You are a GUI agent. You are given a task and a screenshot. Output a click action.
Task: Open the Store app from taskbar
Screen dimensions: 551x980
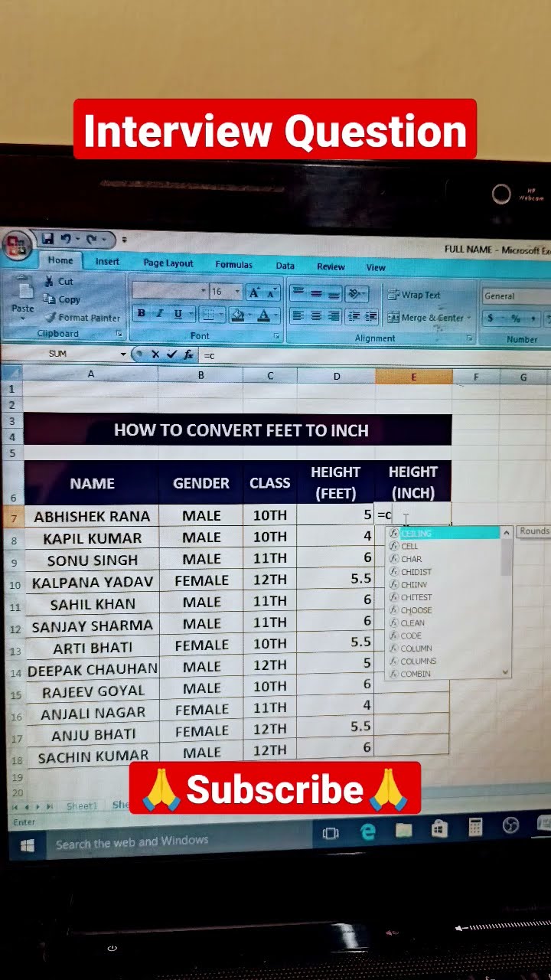tap(439, 828)
